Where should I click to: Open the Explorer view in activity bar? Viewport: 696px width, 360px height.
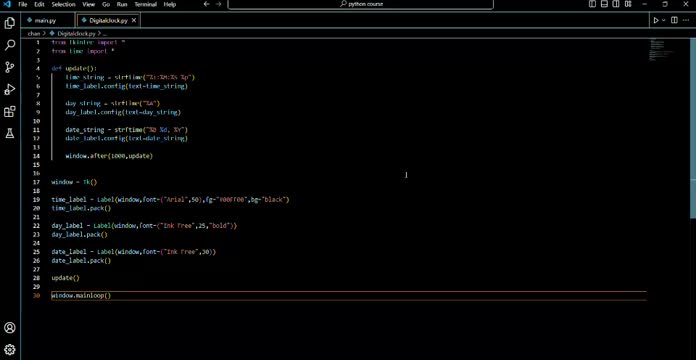tap(10, 23)
